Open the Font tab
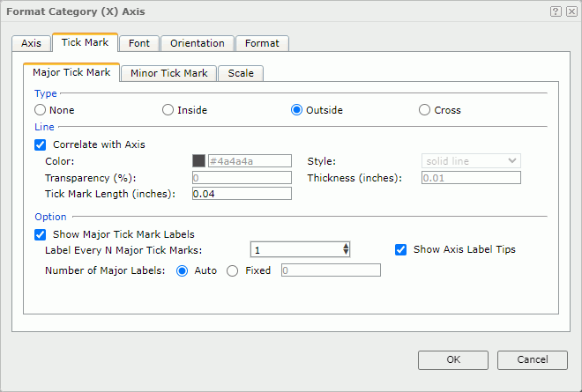The width and height of the screenshot is (582, 392). (x=139, y=43)
